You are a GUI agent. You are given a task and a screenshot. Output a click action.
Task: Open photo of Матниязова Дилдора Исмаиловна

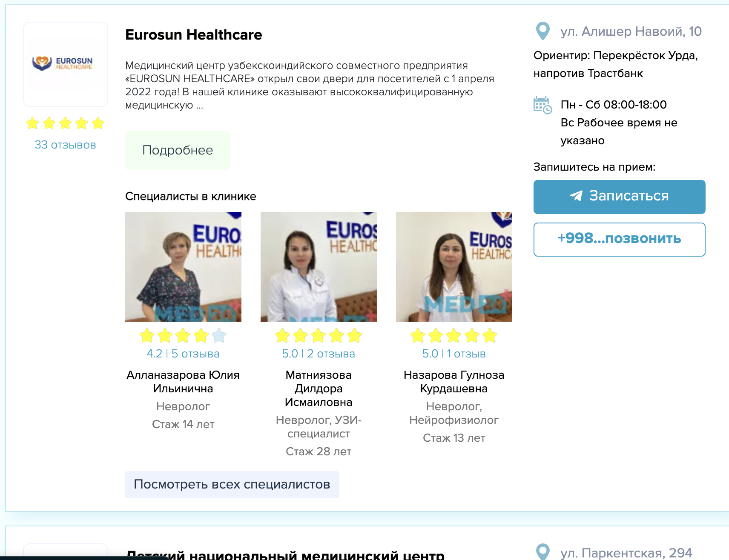319,267
